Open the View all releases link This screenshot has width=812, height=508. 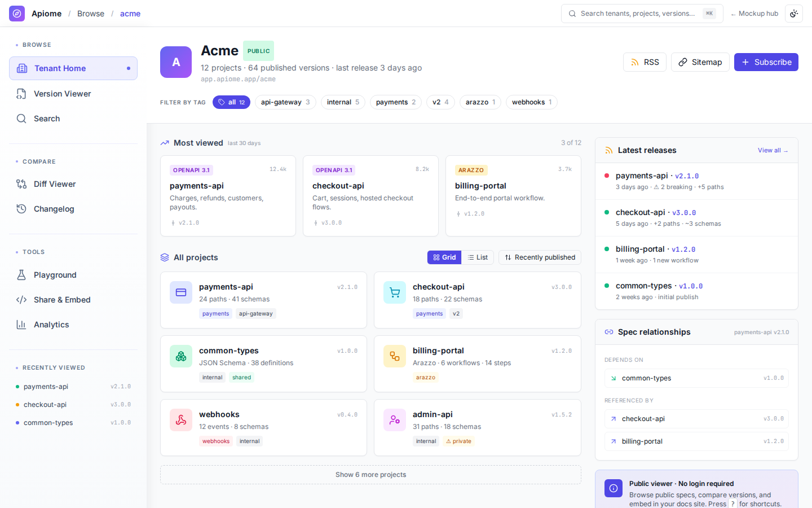773,150
